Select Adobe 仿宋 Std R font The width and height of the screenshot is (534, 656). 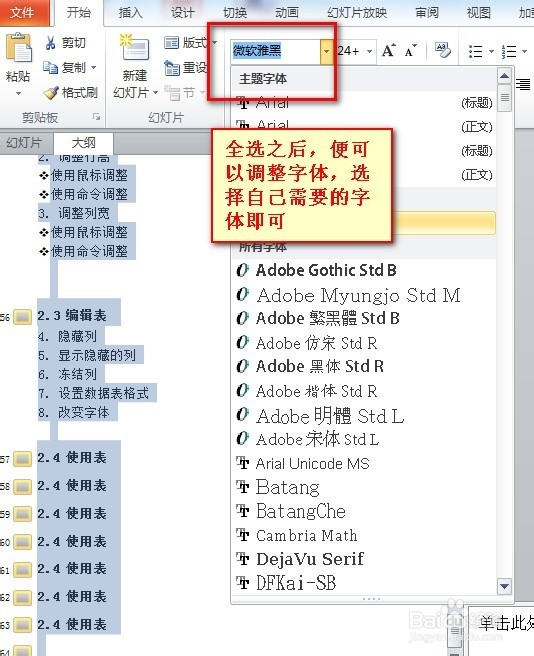pyautogui.click(x=364, y=343)
